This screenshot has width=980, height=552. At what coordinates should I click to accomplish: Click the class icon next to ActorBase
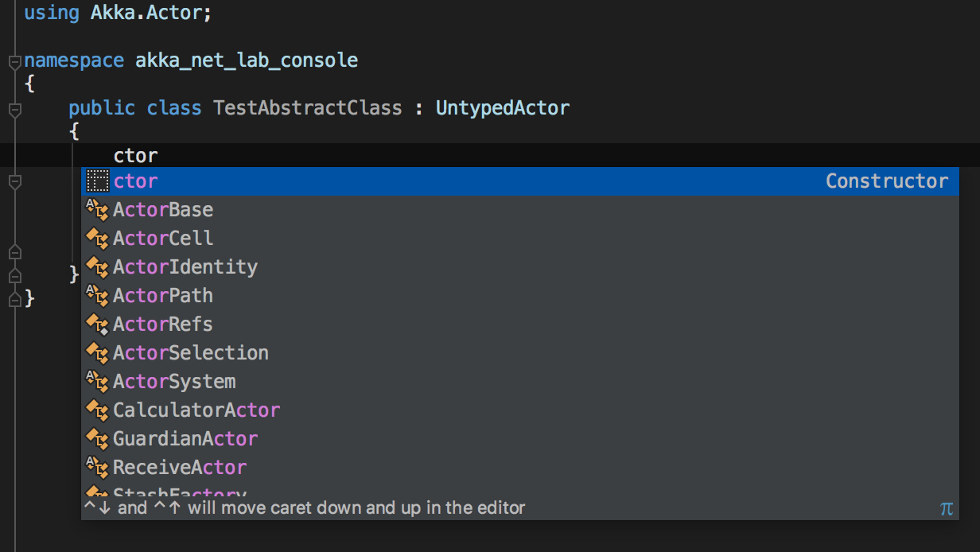tap(97, 210)
